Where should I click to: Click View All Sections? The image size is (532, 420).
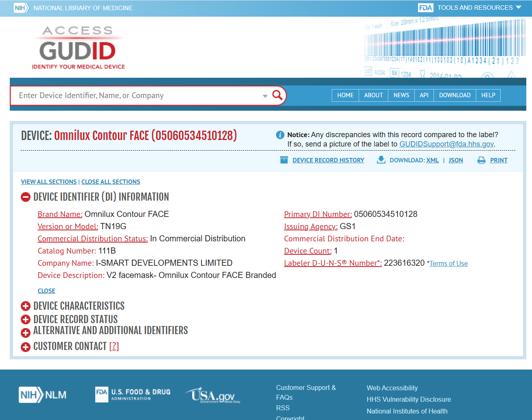pos(49,182)
